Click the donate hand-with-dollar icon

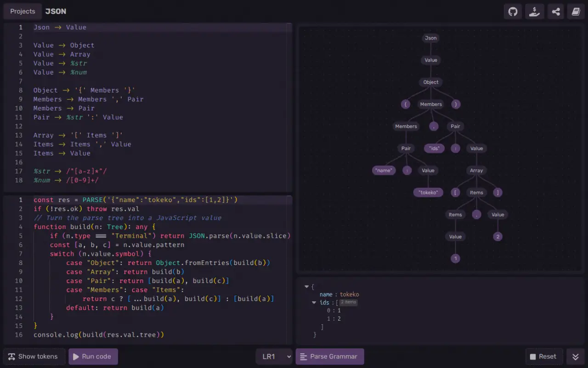click(x=534, y=11)
